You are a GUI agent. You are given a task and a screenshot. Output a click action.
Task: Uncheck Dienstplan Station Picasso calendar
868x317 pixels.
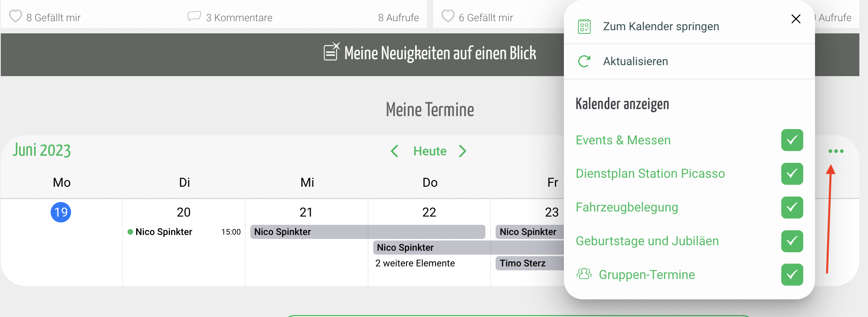click(x=792, y=174)
